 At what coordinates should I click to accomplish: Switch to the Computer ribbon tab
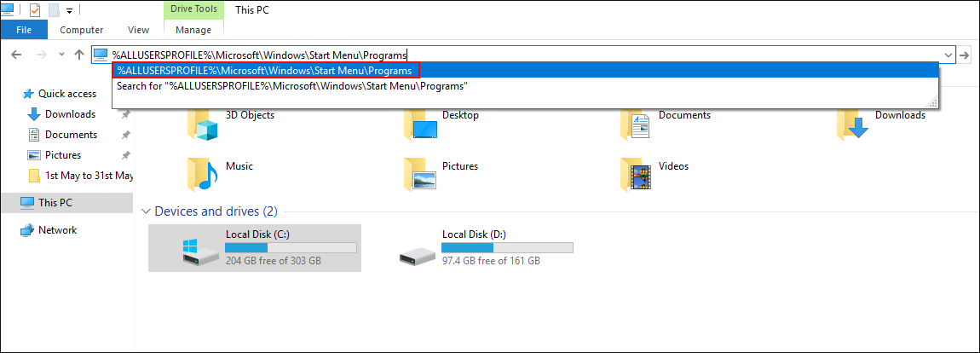click(x=81, y=29)
